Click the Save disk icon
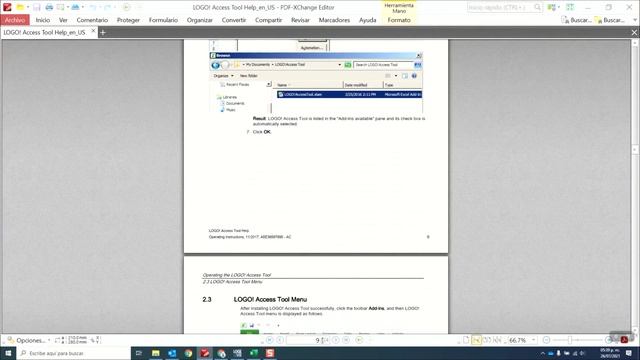The width and height of the screenshot is (640, 360). point(37,7)
